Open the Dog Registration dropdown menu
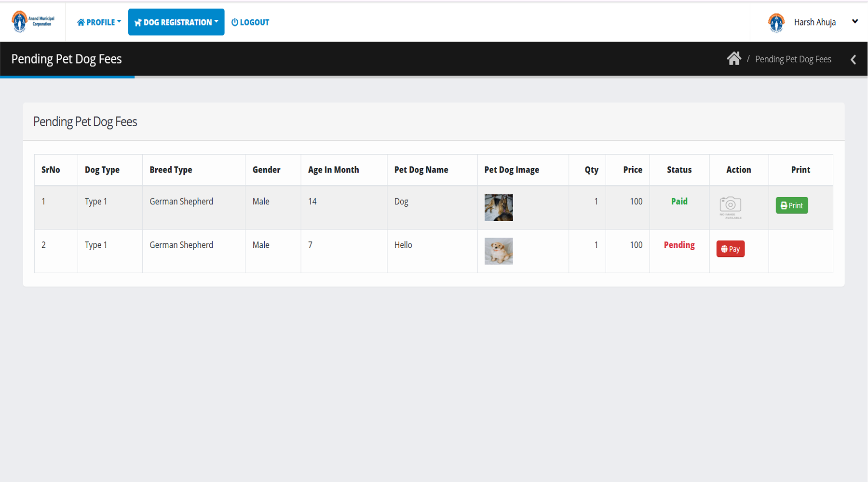 click(x=176, y=22)
